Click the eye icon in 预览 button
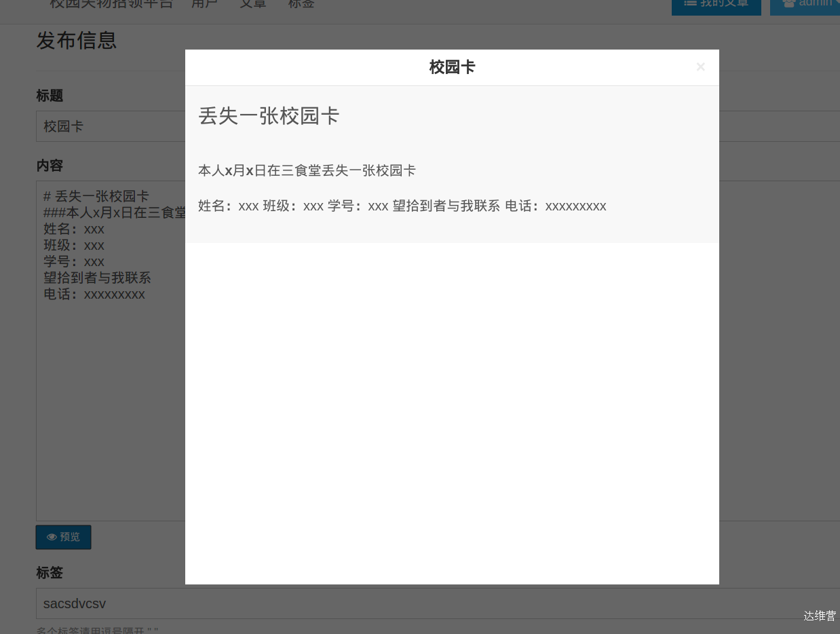This screenshot has height=634, width=840. click(x=52, y=537)
